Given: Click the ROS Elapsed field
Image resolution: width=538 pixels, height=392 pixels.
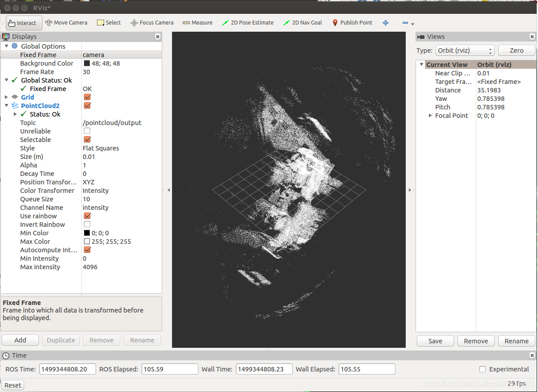Looking at the screenshot, I should (170, 369).
